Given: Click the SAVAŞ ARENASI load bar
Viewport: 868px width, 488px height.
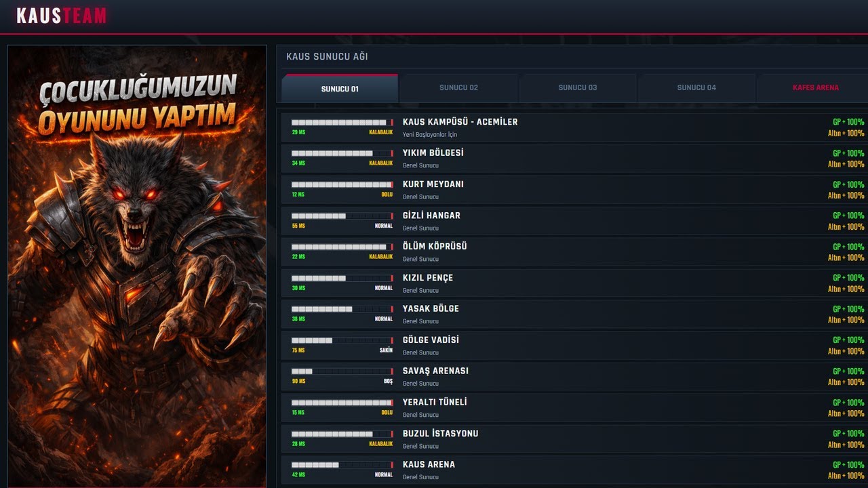Looking at the screenshot, I should click(x=342, y=371).
